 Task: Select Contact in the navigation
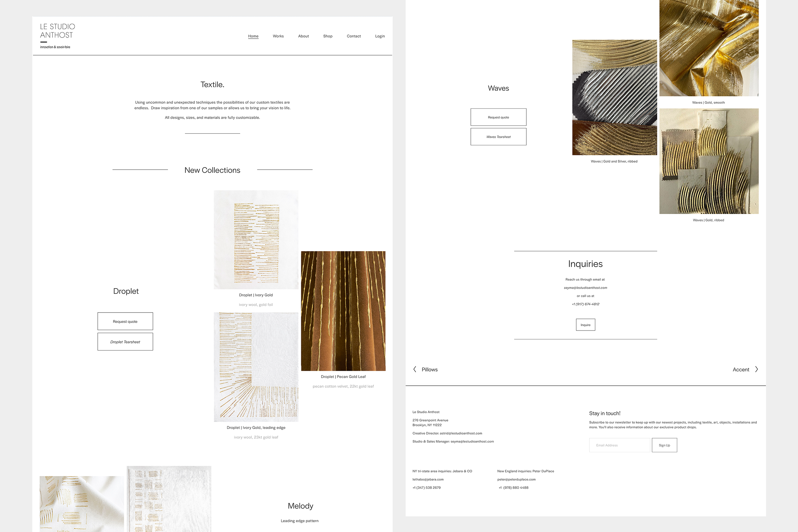[x=353, y=36]
